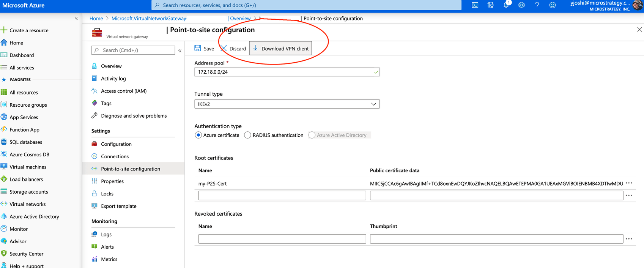Screen dimensions: 644x268
Task: Click the user account avatar
Action: tap(638, 5)
